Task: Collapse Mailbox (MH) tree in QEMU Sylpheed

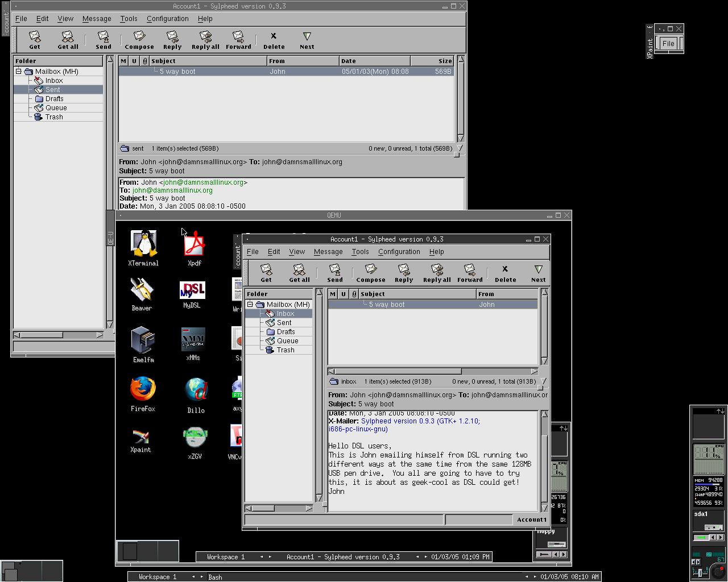Action: (x=250, y=304)
